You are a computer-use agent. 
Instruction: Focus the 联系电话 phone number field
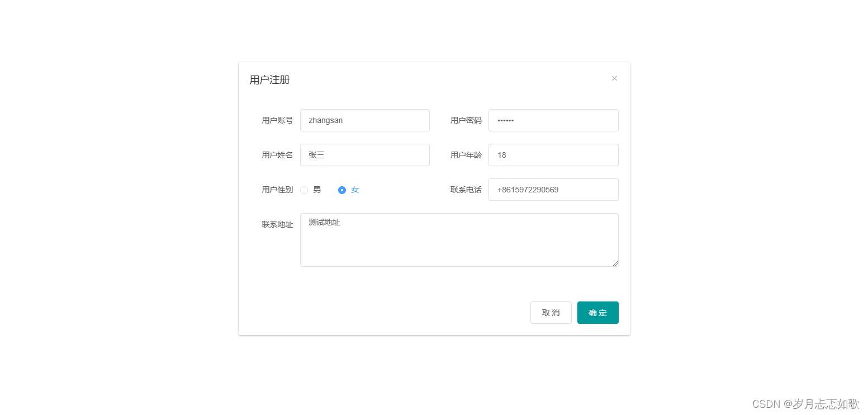pos(553,190)
